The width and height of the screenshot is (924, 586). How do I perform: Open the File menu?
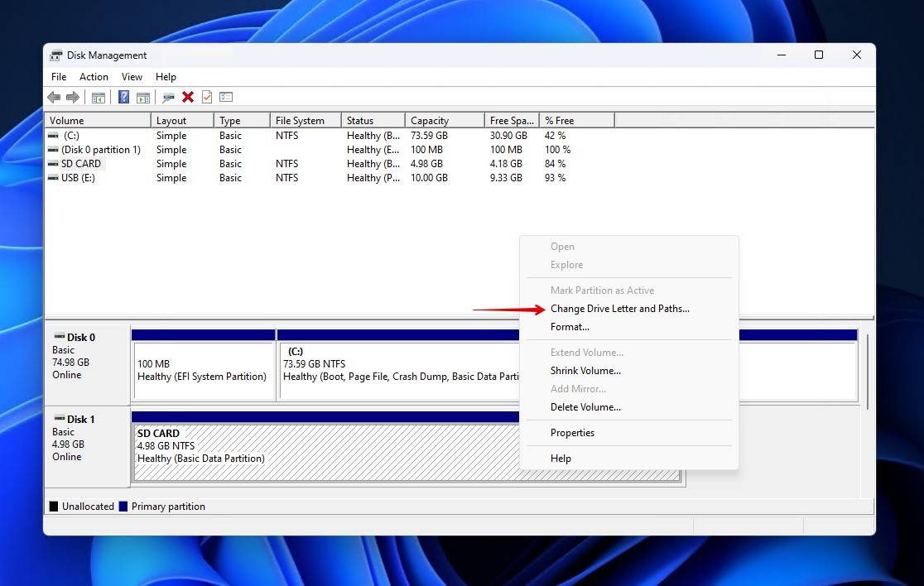[59, 77]
